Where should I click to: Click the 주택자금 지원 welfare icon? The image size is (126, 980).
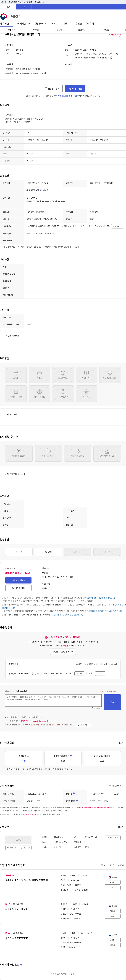16,394
